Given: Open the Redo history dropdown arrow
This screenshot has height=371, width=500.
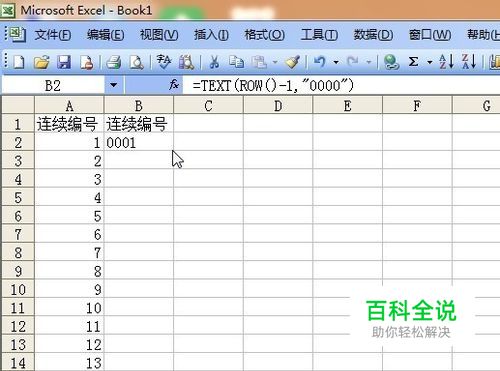Looking at the screenshot, I should click(x=369, y=62).
